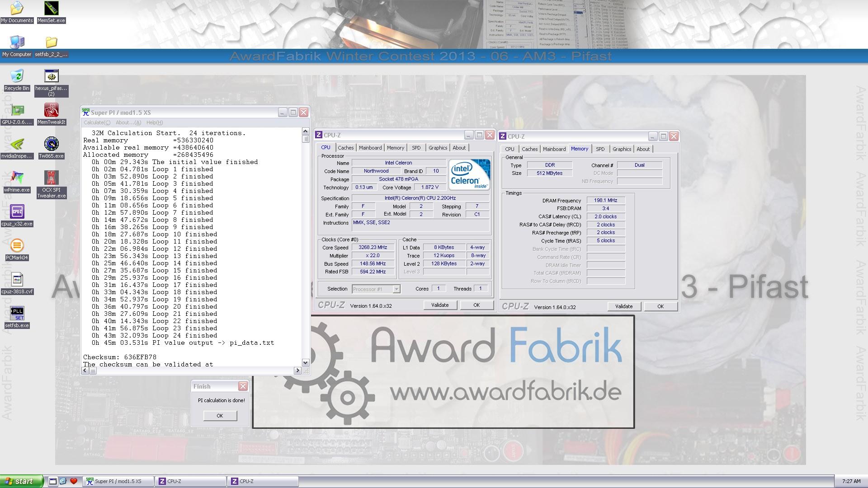Viewport: 868px width, 488px height.
Task: Select second CPU-Z taskbar button
Action: pos(263,481)
